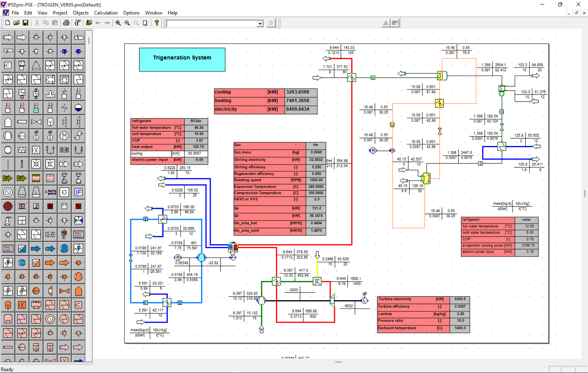Screen dimensions: 588x373
Task: Click the Open file folder icon
Action: [x=17, y=23]
